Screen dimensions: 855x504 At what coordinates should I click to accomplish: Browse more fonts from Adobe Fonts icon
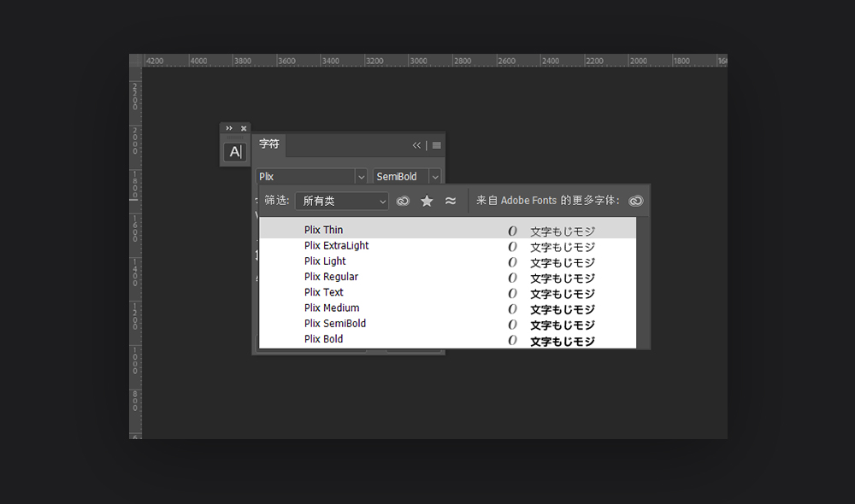pos(635,202)
